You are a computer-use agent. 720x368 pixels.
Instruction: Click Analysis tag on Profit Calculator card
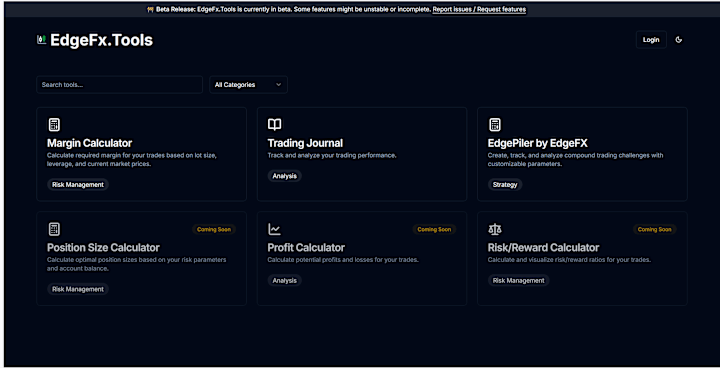tap(284, 280)
